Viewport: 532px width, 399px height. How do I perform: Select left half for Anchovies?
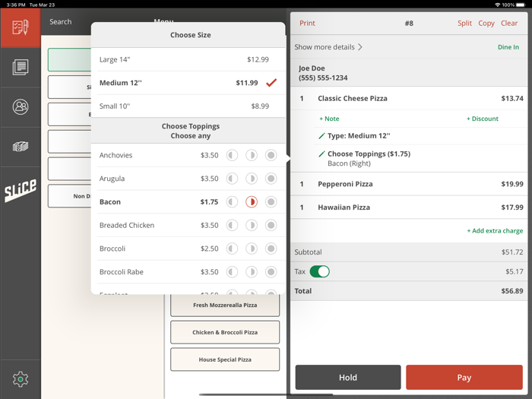click(232, 155)
